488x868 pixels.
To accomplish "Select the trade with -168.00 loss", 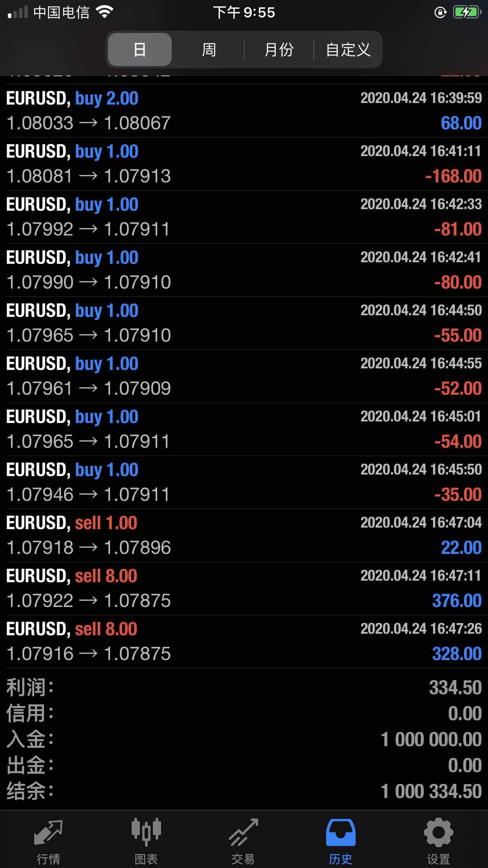I will pyautogui.click(x=244, y=164).
